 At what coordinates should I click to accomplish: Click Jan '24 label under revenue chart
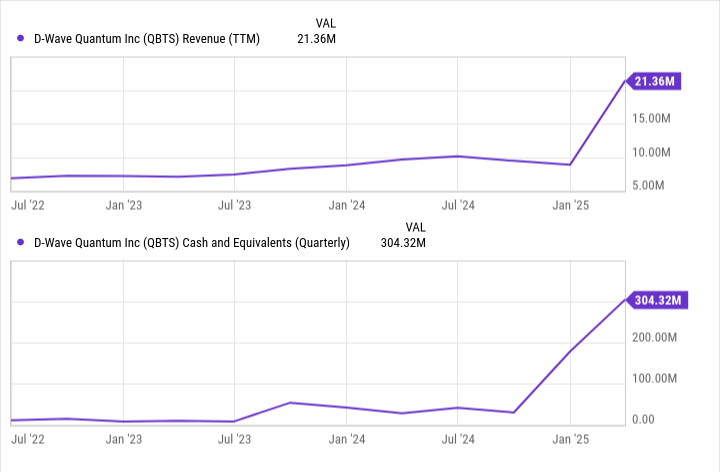[x=347, y=205]
